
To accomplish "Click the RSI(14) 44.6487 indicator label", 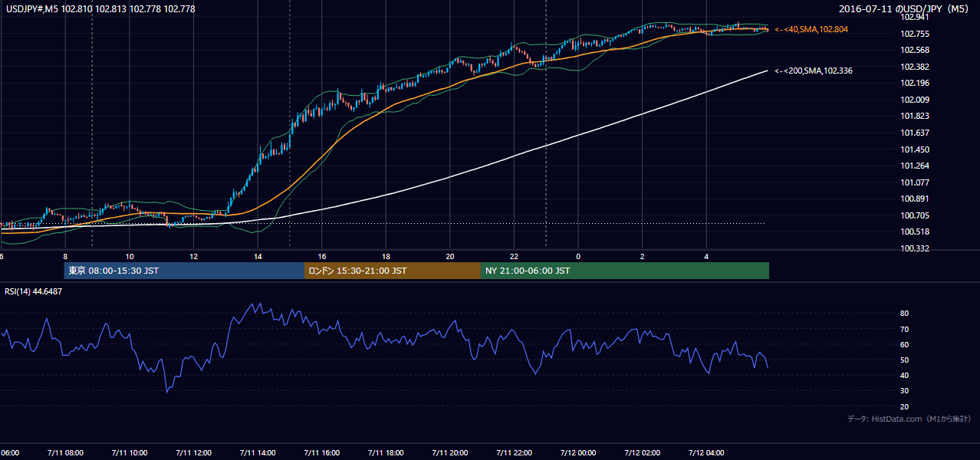I will click(x=33, y=291).
